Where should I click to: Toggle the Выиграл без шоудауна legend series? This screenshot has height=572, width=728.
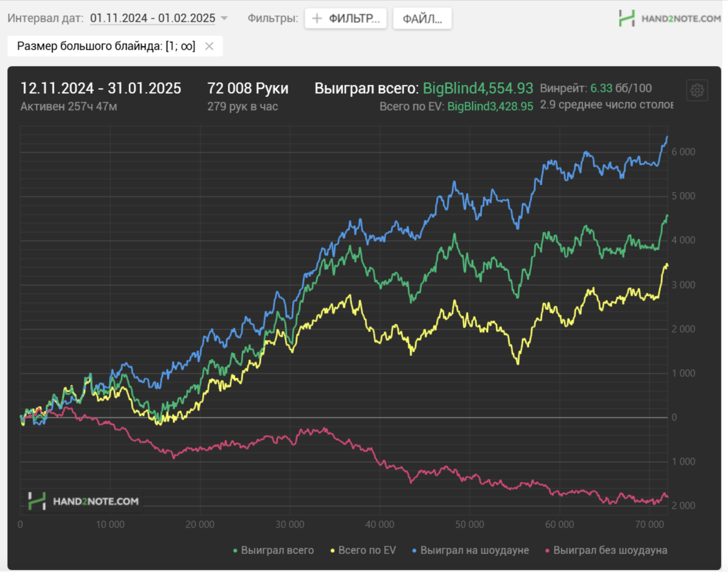point(610,550)
